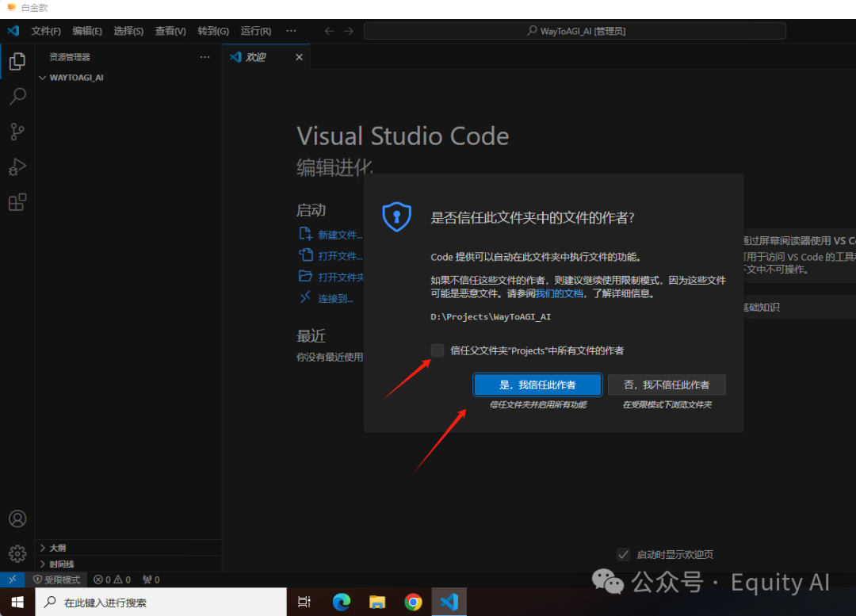Open errors and warnings count in status bar
Screen dimensions: 856x616
tap(112, 580)
